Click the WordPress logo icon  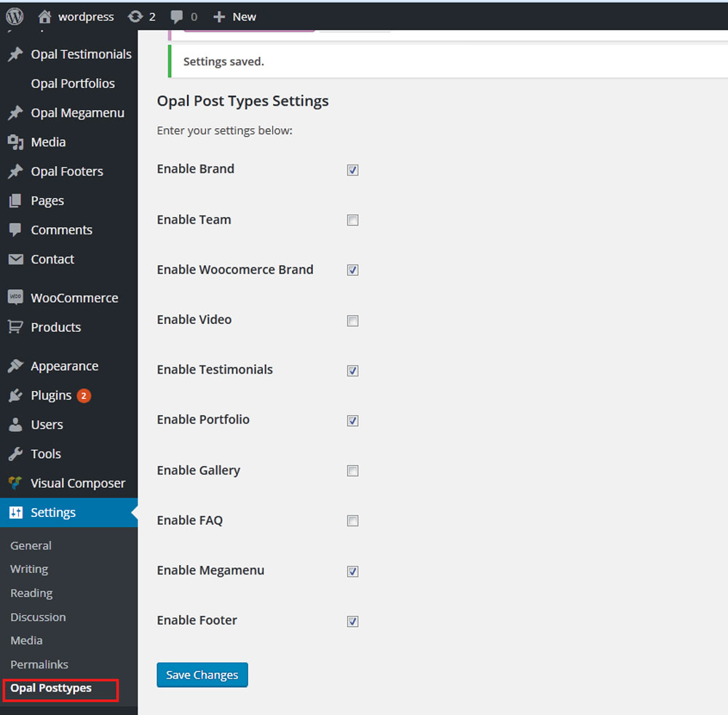click(x=15, y=16)
